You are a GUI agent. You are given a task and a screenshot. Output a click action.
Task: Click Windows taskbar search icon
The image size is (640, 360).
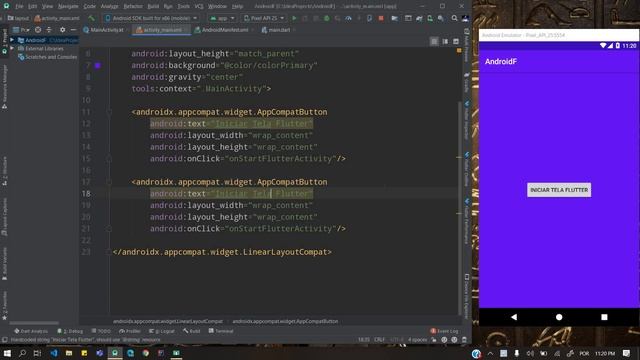pyautogui.click(x=22, y=353)
